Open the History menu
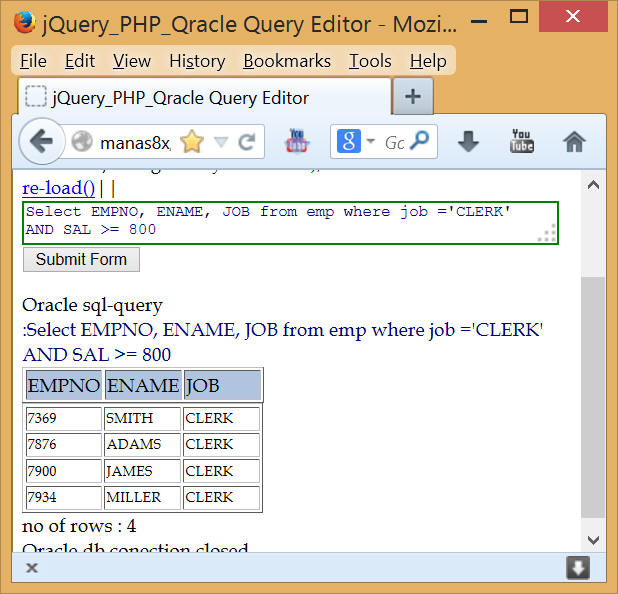The width and height of the screenshot is (618, 594). coord(197,61)
